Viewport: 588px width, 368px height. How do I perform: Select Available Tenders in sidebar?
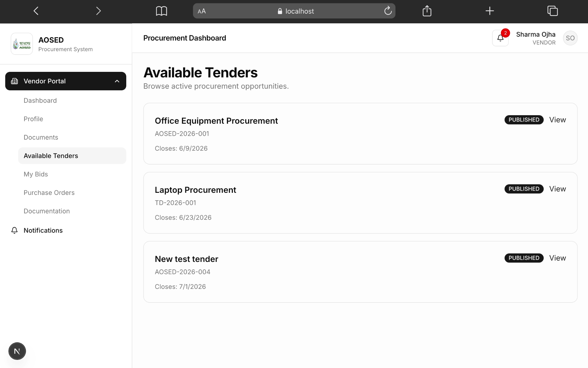point(72,156)
